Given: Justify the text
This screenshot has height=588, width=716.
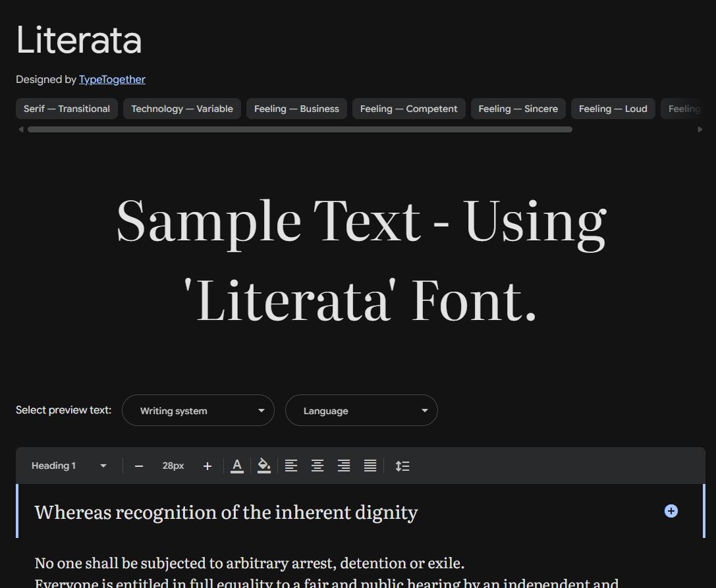Looking at the screenshot, I should coord(370,466).
